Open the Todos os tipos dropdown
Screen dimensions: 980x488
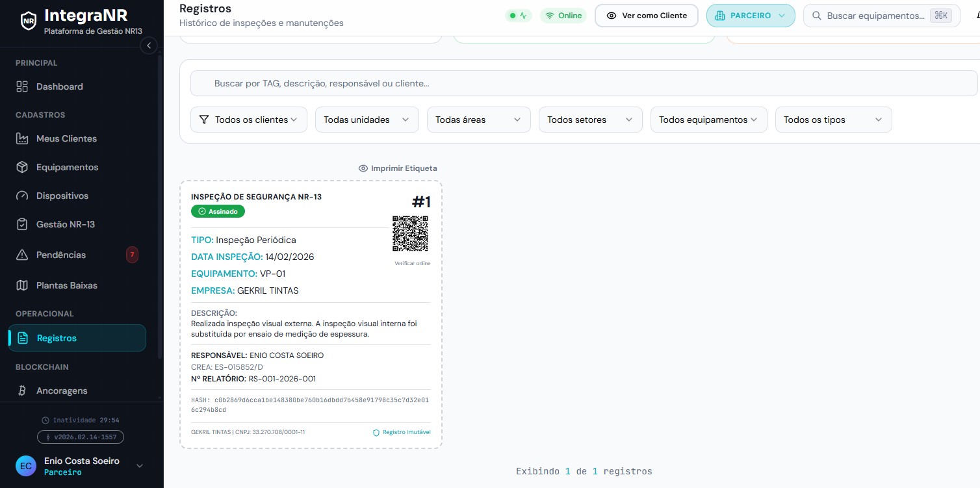(834, 120)
